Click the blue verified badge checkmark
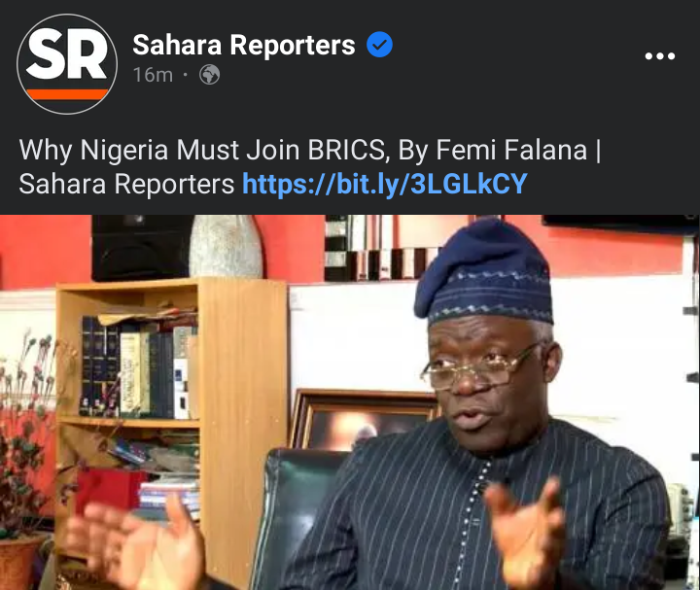The image size is (700, 590). [379, 45]
